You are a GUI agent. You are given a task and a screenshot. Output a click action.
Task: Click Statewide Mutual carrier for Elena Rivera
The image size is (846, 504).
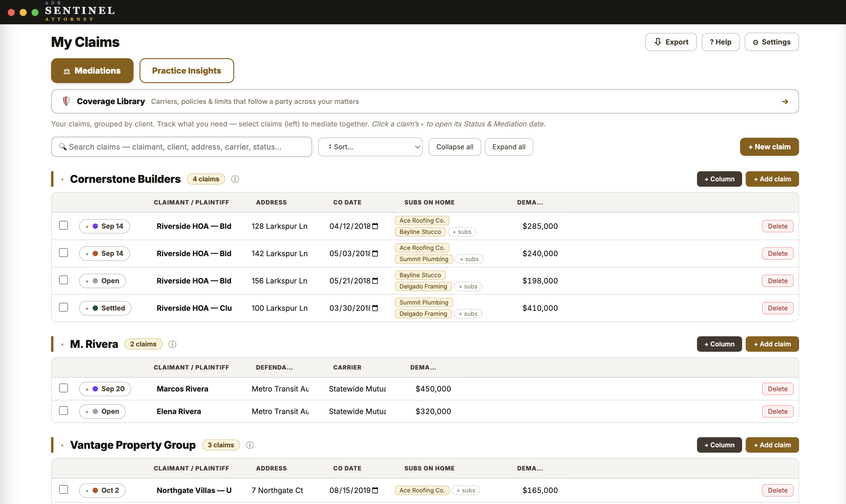point(357,411)
